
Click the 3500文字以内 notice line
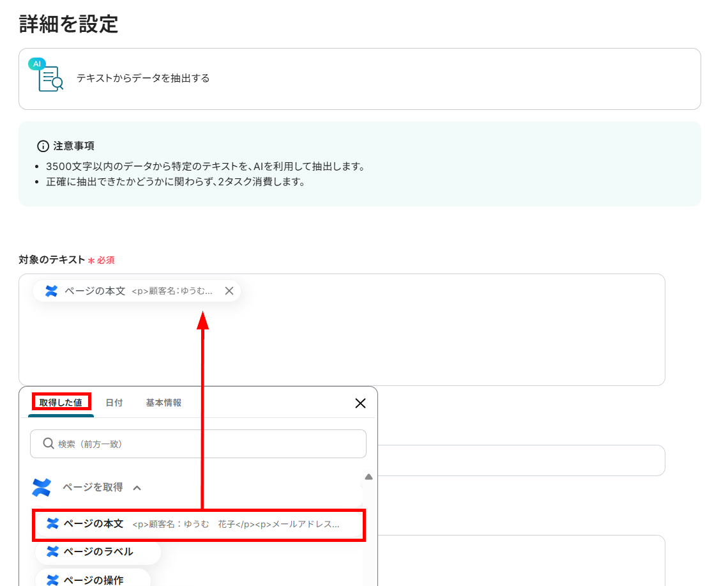(206, 166)
